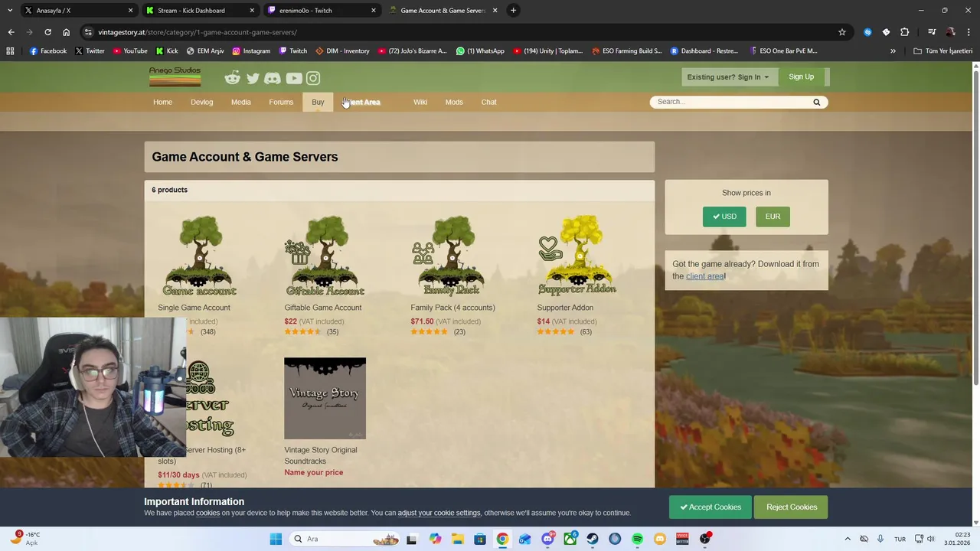Bookmark this page with star icon
The image size is (980, 551).
(842, 32)
